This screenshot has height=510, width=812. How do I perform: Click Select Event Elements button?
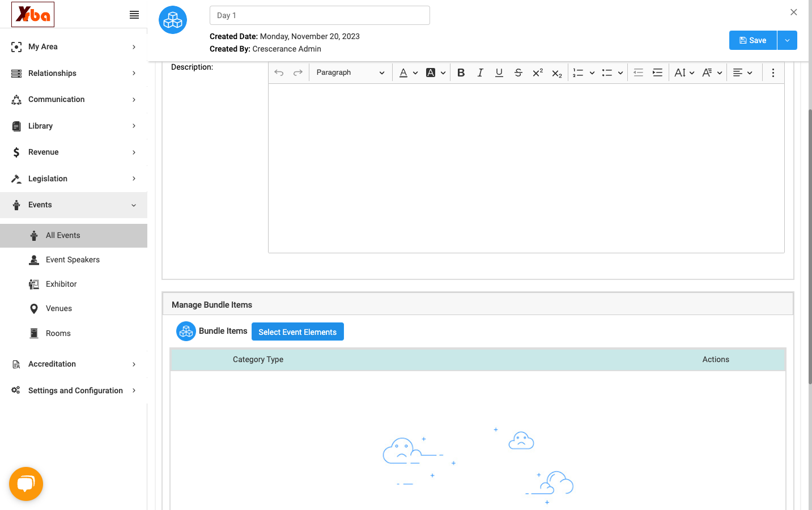point(297,331)
